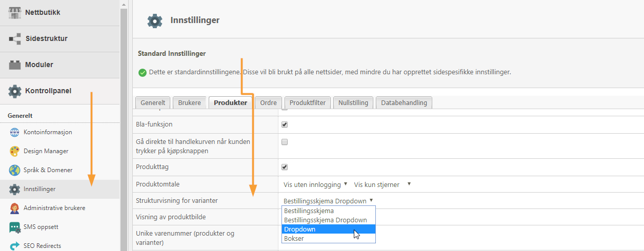Screen dimensions: 644x251
Task: Click the sidebar vertical scrollbar
Action: [x=124, y=126]
